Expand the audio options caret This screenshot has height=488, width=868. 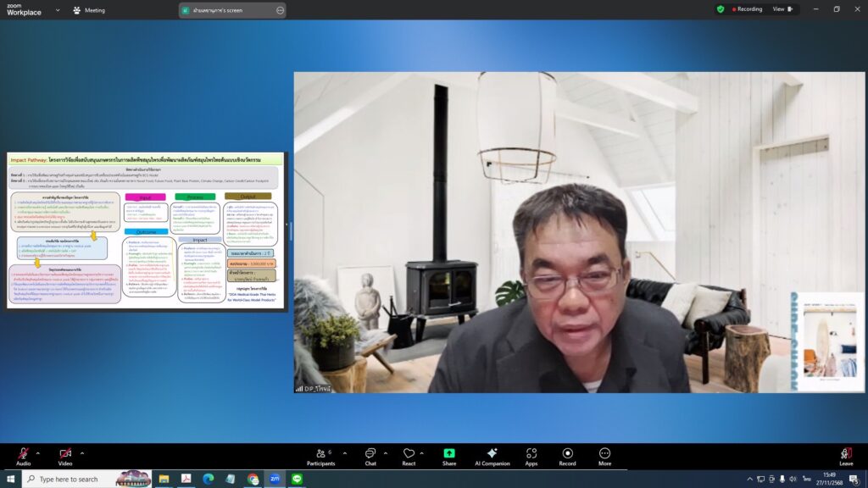(40, 453)
